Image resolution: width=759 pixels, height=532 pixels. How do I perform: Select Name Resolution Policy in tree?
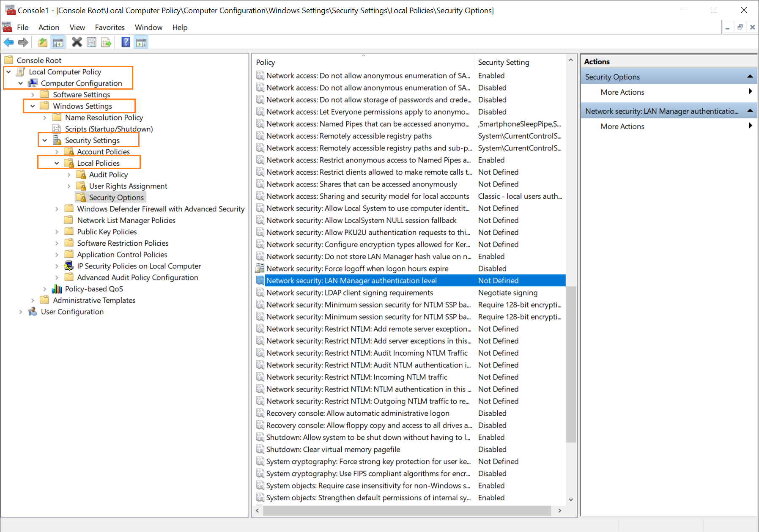click(104, 118)
